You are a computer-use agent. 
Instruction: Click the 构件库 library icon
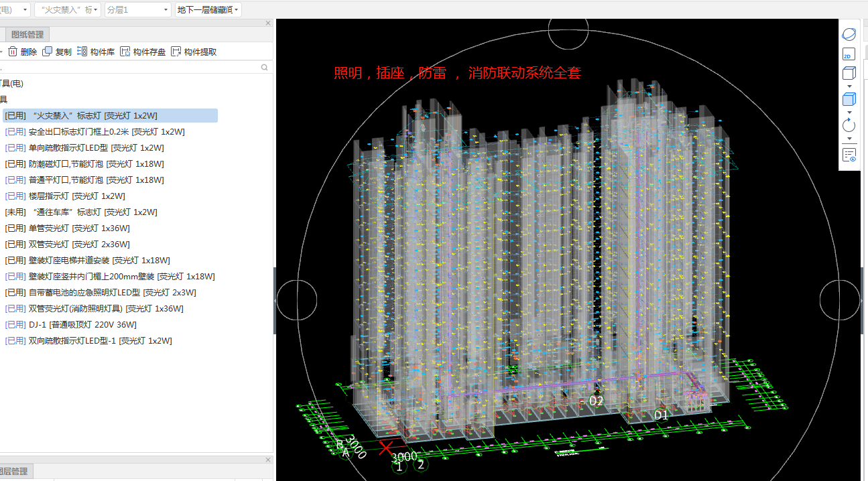coord(82,52)
